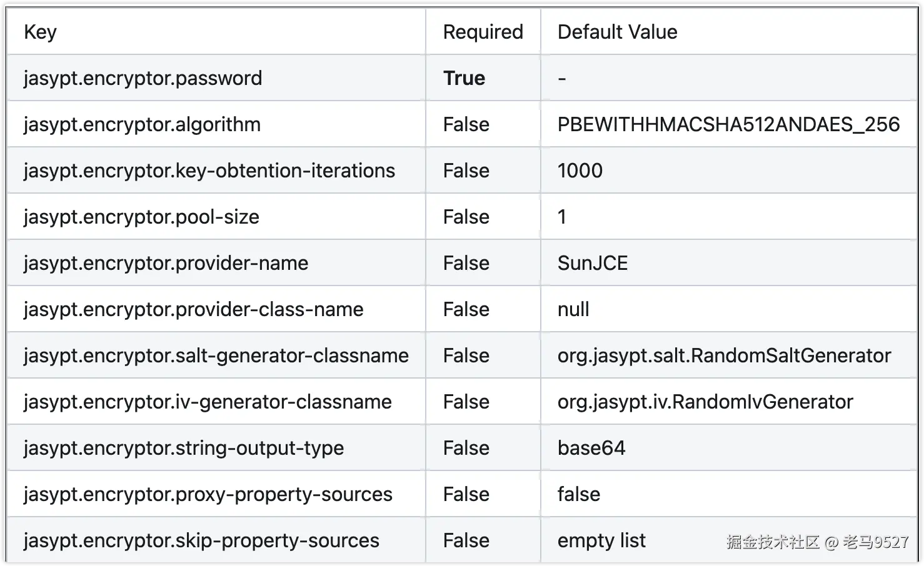Click the null default value
Viewport: 924px width, 566px height.
coord(573,309)
